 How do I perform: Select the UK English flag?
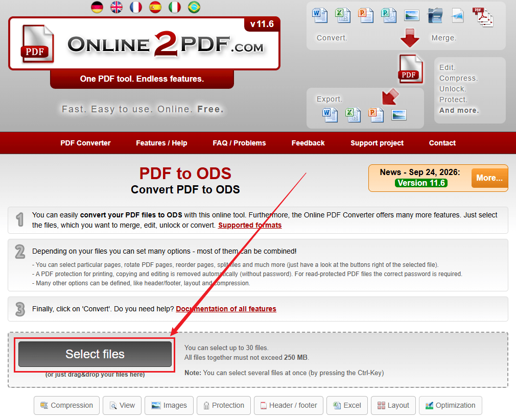tap(116, 7)
